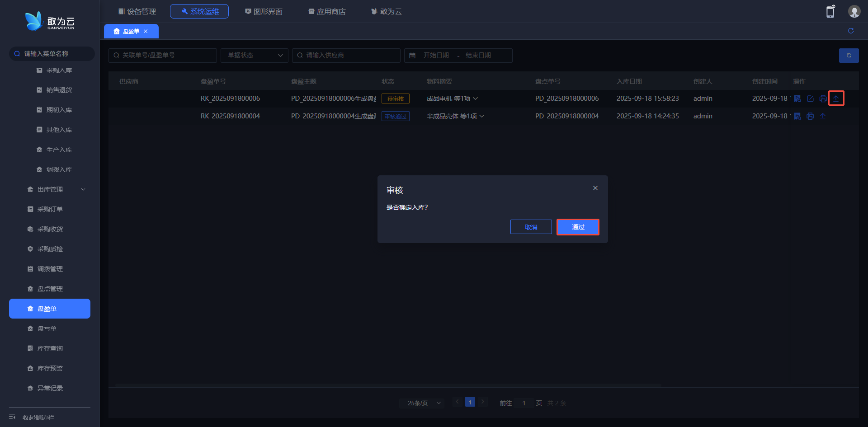The width and height of the screenshot is (868, 427).
Task: Expand the 半成品壳体 等1项 material summary
Action: [x=481, y=116]
